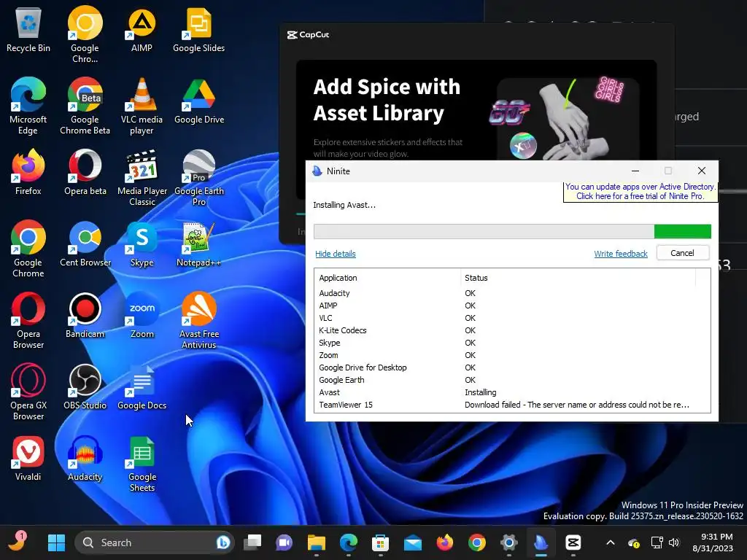Switch to CapCut via taskbar icon

573,542
